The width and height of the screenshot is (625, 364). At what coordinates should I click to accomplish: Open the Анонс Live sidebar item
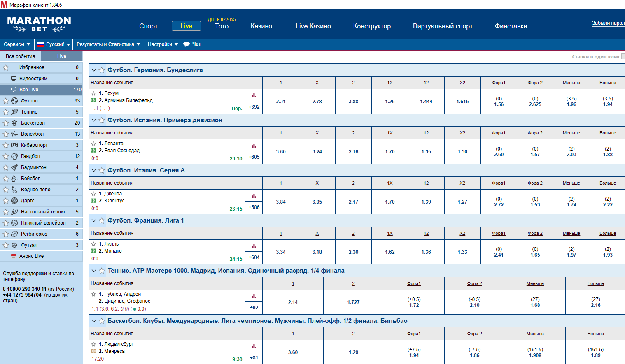pyautogui.click(x=31, y=256)
